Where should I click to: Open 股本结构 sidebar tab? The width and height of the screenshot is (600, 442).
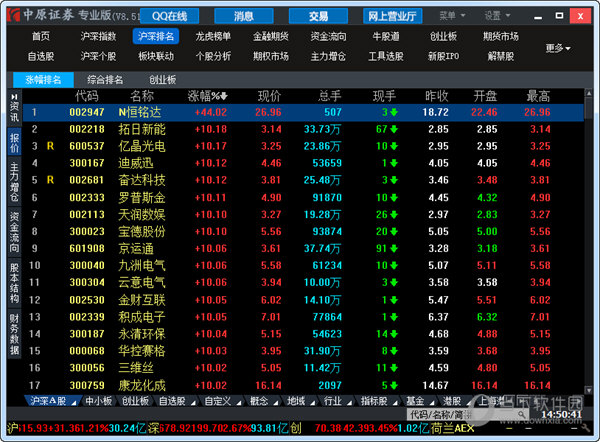tap(15, 283)
